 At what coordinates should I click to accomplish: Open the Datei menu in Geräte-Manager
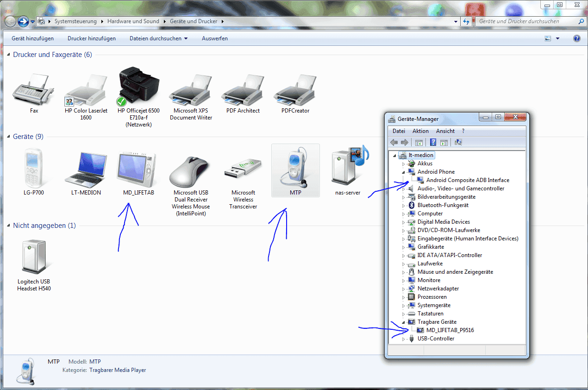coord(399,131)
